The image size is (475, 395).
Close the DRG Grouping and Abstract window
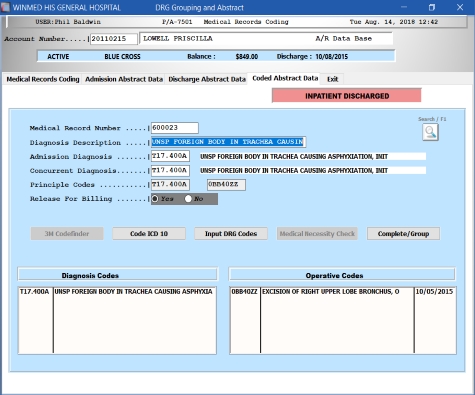point(460,7)
